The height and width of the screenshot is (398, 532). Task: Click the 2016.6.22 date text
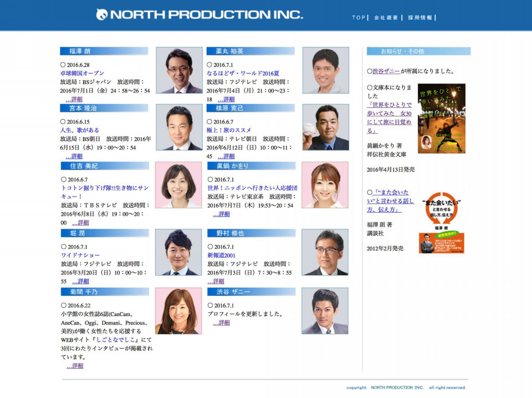79,306
